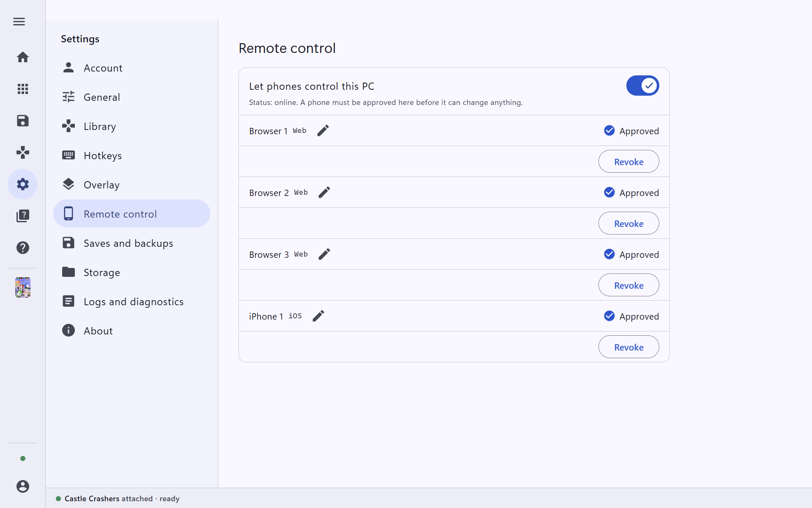This screenshot has width=812, height=508.
Task: Click Browser 3 Approved status
Action: (631, 254)
